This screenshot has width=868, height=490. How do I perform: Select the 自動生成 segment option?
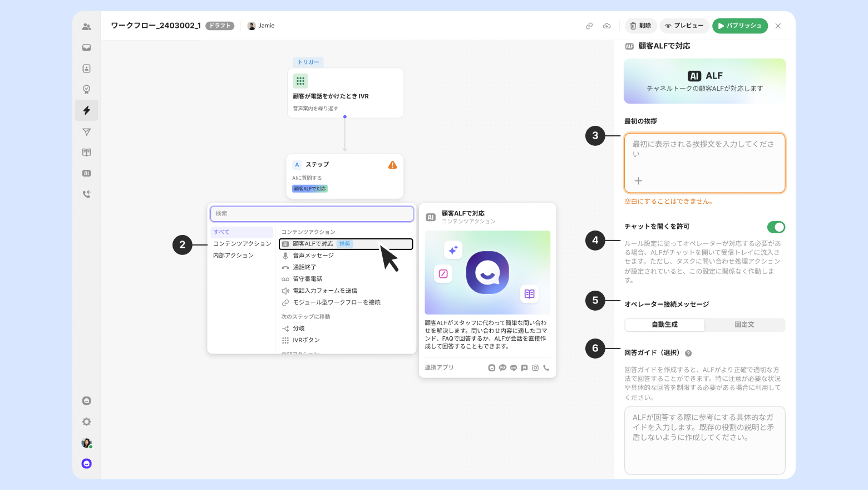click(x=665, y=325)
